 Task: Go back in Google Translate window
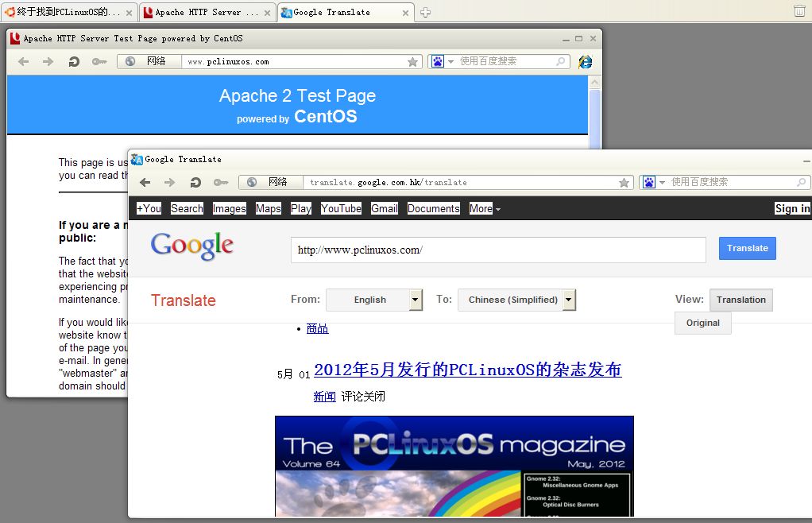145,182
